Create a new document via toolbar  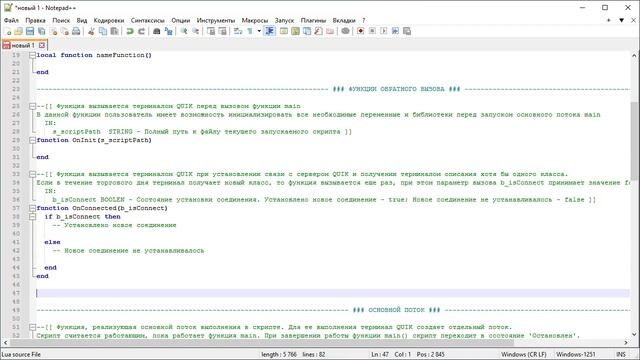pyautogui.click(x=7, y=31)
